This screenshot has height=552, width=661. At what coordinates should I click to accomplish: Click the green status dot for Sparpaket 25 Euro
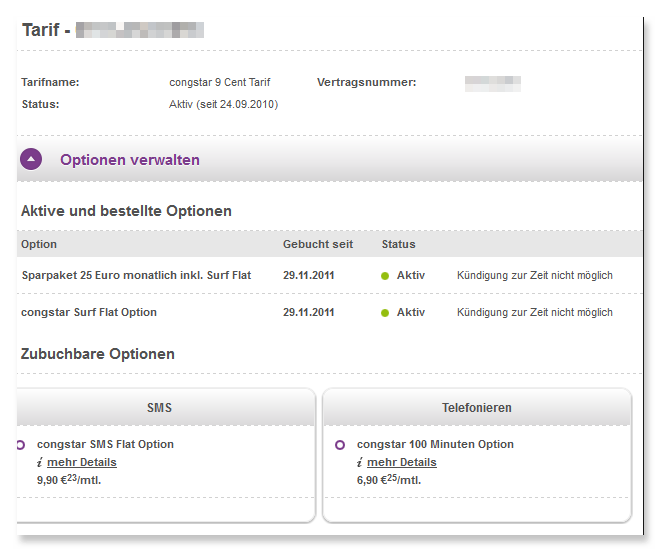coord(385,276)
